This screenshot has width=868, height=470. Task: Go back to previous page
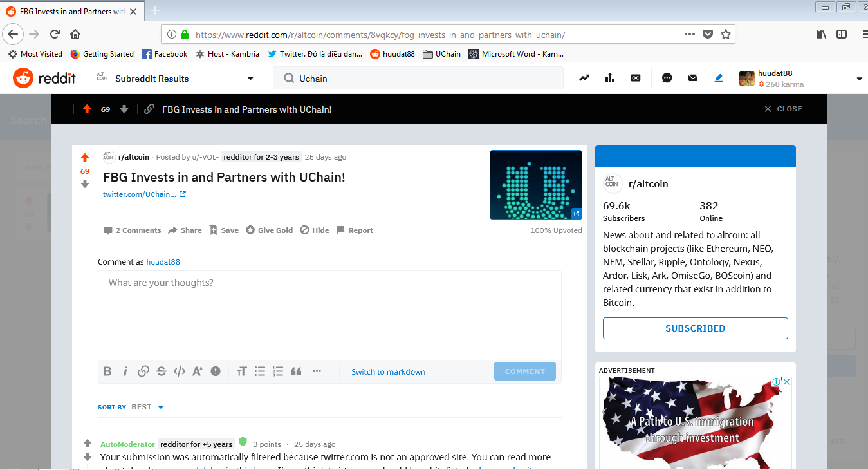(x=14, y=34)
